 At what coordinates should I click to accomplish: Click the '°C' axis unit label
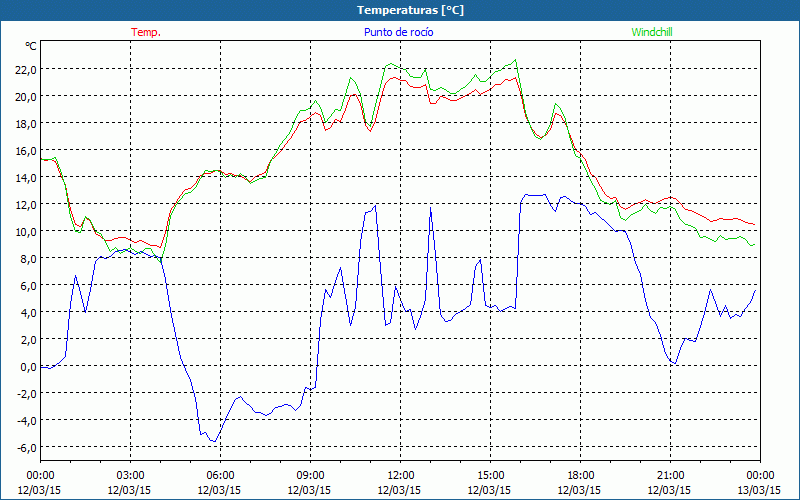(x=31, y=46)
